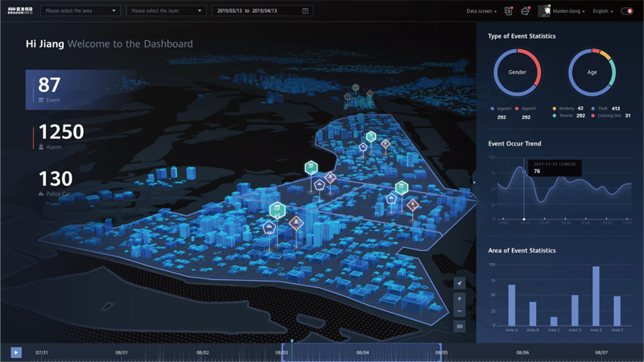This screenshot has width=644, height=362.
Task: Zoom in the map with plus button
Action: click(460, 298)
